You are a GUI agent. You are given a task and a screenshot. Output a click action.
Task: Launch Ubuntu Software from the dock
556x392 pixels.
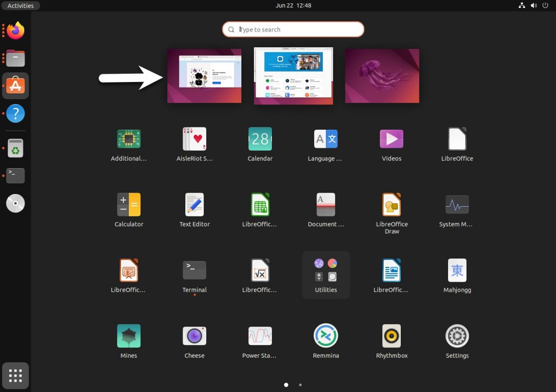pyautogui.click(x=15, y=86)
